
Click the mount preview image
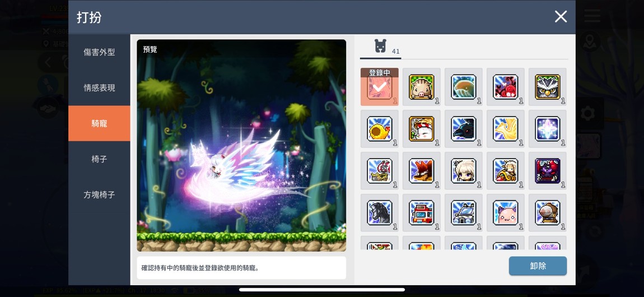pos(241,146)
